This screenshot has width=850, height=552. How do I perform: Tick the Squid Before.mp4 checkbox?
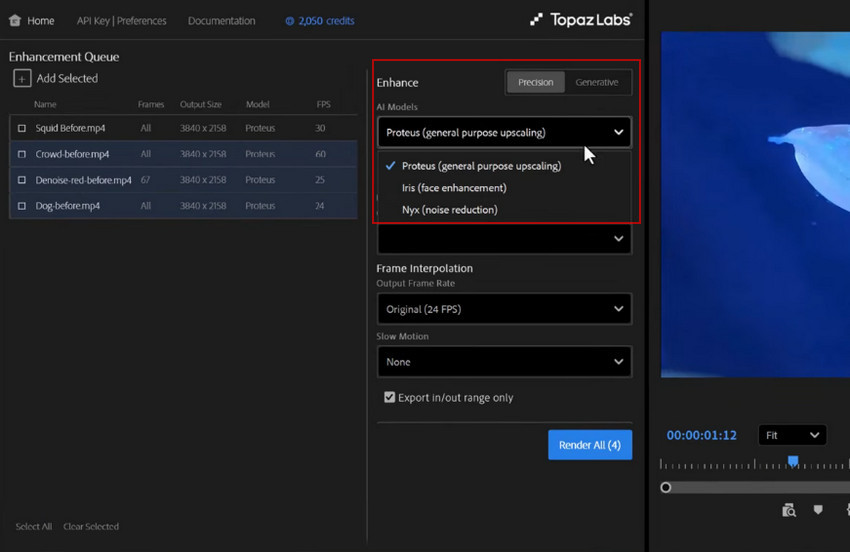click(x=22, y=128)
